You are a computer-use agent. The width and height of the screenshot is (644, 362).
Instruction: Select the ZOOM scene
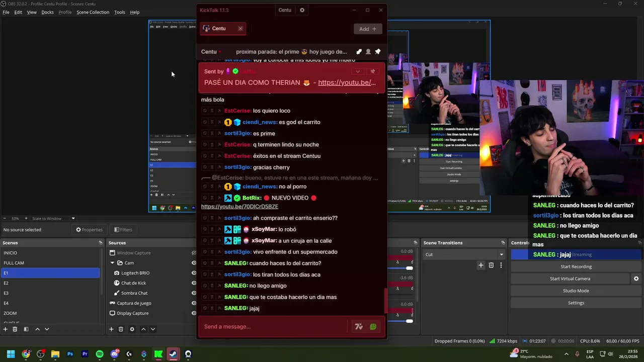(x=50, y=313)
